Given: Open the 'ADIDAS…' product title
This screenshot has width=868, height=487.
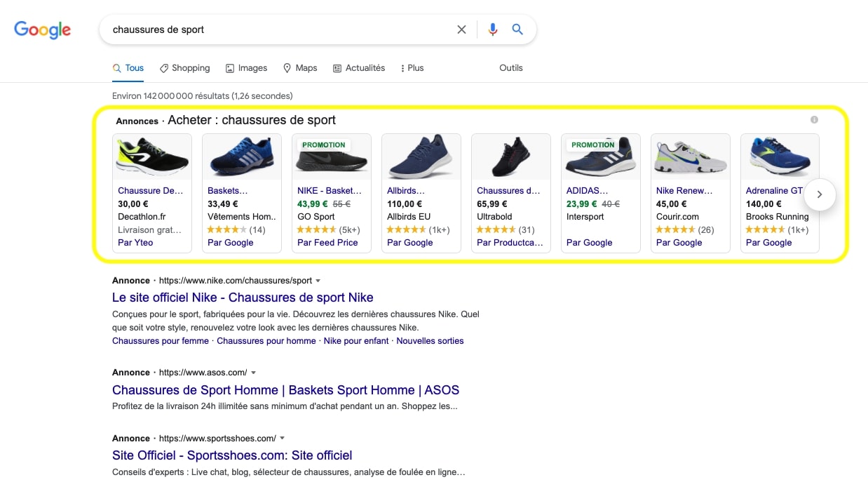Looking at the screenshot, I should click(x=588, y=191).
